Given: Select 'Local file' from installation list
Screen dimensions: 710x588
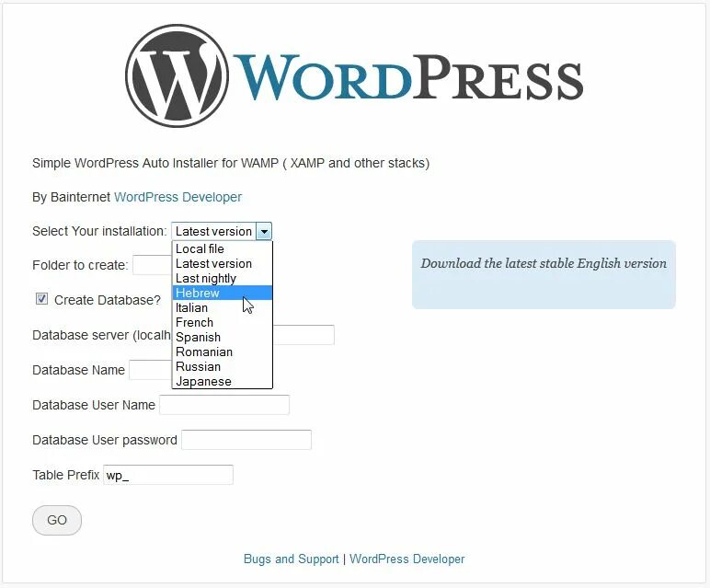Looking at the screenshot, I should 223,248.
